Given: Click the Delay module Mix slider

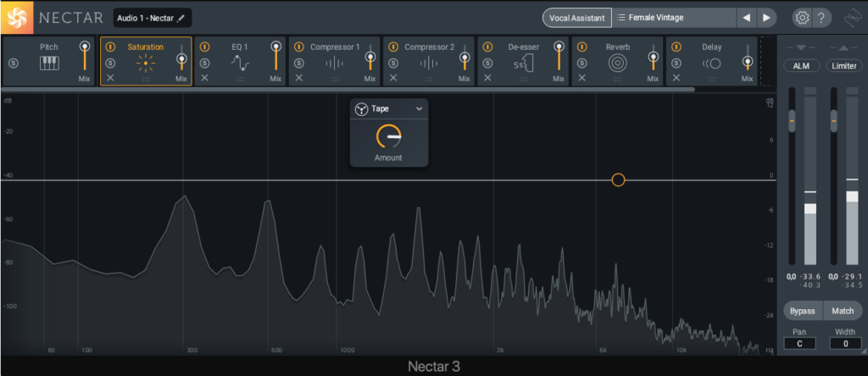Looking at the screenshot, I should click(748, 60).
